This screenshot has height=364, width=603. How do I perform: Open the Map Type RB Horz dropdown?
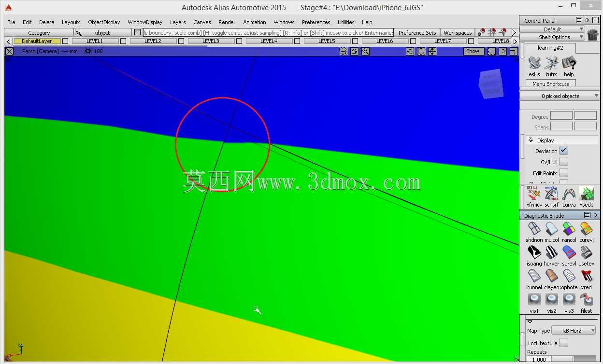[x=574, y=331]
